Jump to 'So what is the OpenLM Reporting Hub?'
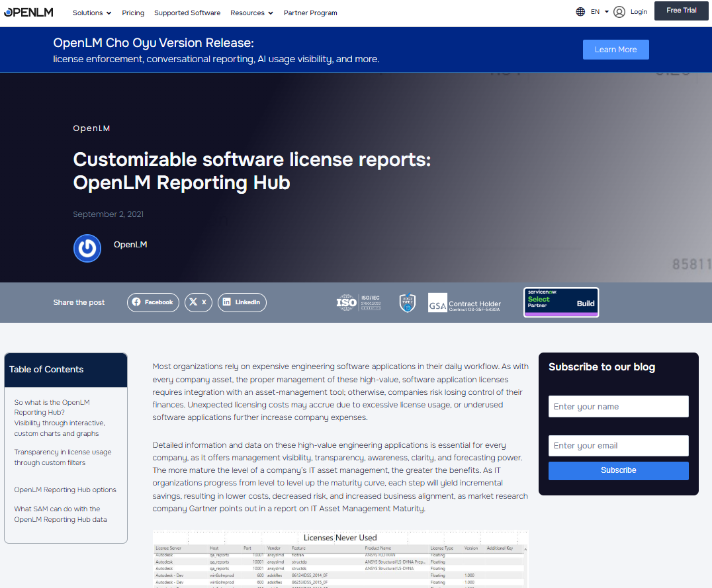Image resolution: width=712 pixels, height=588 pixels. click(x=52, y=407)
